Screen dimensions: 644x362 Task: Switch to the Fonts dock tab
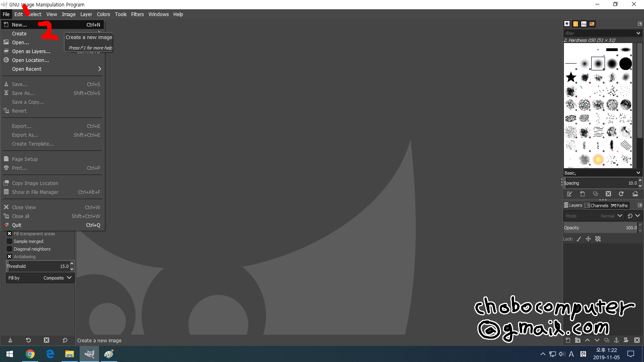coord(584,24)
